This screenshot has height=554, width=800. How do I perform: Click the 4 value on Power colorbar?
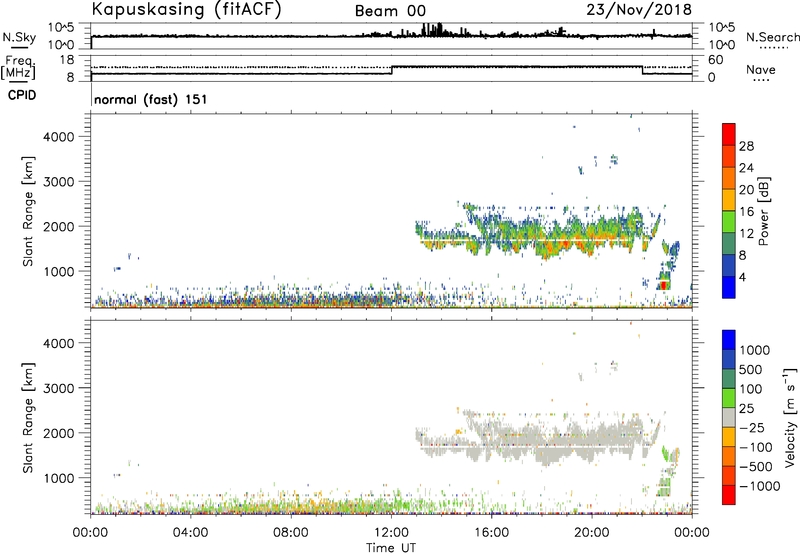(743, 277)
